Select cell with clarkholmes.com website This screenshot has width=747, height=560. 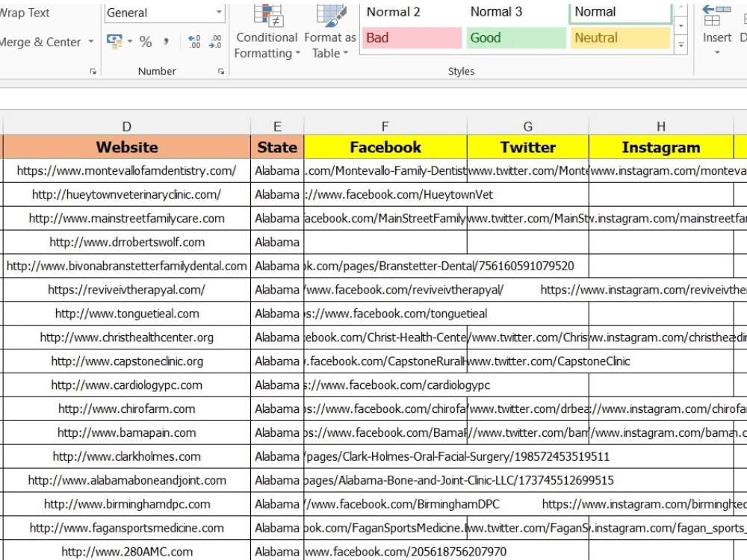click(127, 456)
